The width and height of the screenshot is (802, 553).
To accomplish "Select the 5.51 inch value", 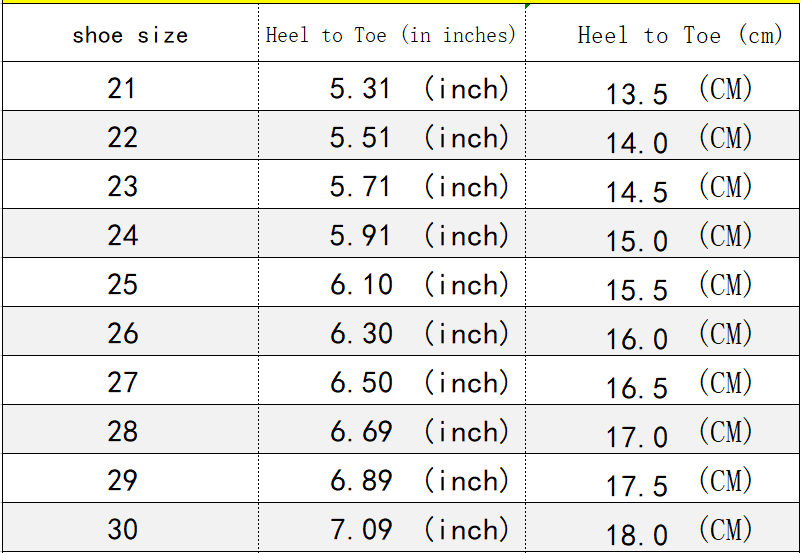I will tap(418, 138).
